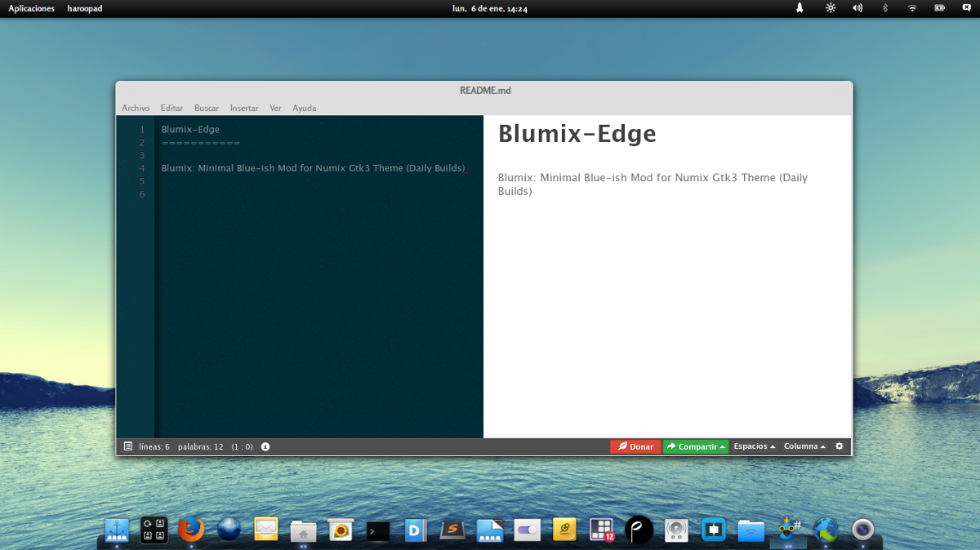This screenshot has width=980, height=550.
Task: Click the anchor dock icon
Action: click(x=117, y=530)
